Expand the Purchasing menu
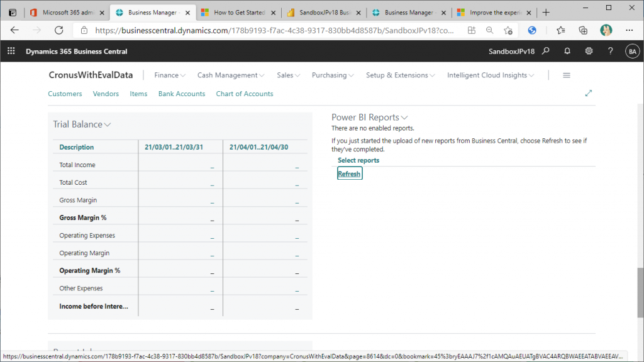The height and width of the screenshot is (362, 644). tap(333, 75)
